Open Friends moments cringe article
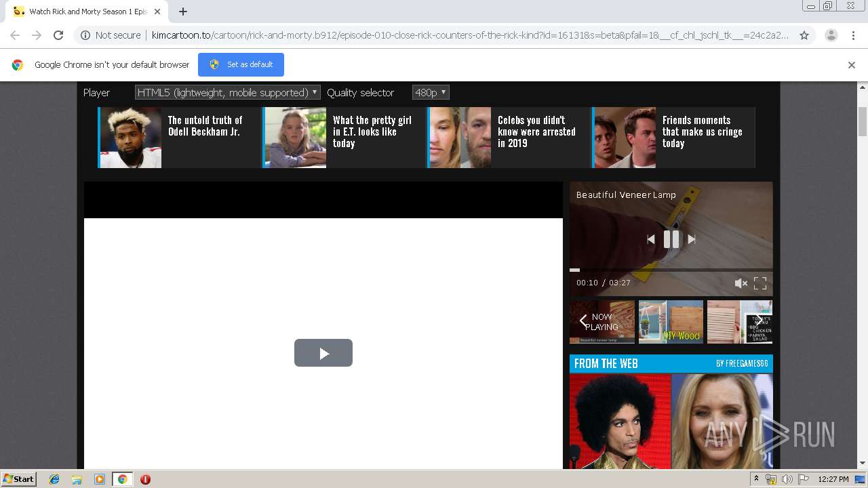Screen dimensions: 868x488 [x=702, y=131]
